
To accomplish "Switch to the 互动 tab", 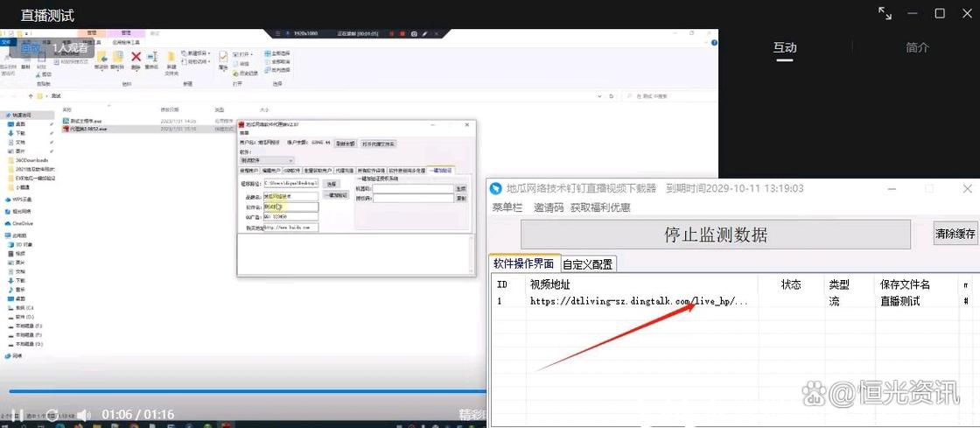I will (x=784, y=47).
